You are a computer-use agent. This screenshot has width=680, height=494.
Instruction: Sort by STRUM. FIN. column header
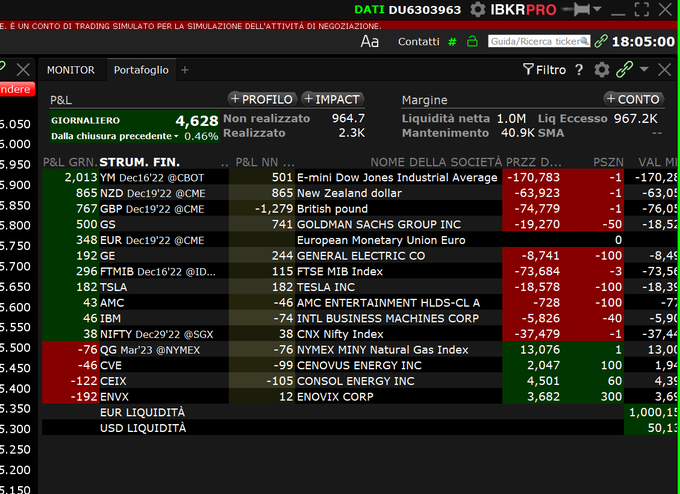point(140,162)
